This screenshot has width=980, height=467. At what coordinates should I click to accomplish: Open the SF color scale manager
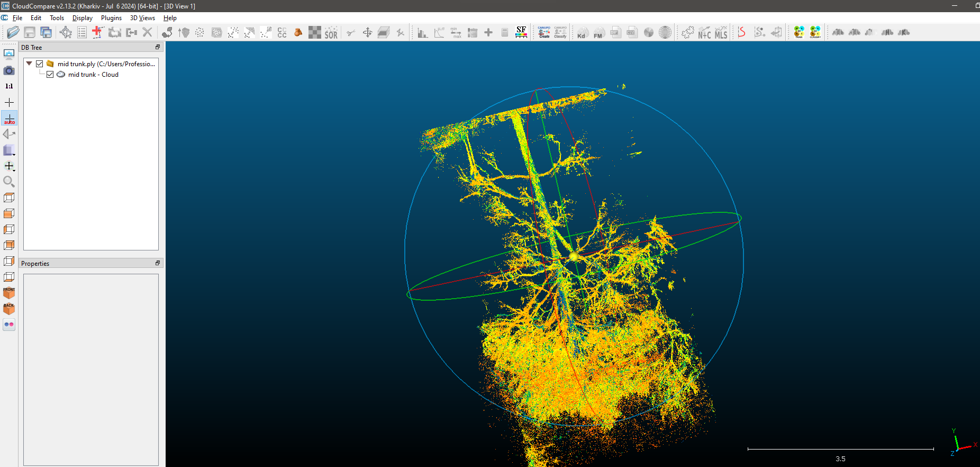click(521, 32)
